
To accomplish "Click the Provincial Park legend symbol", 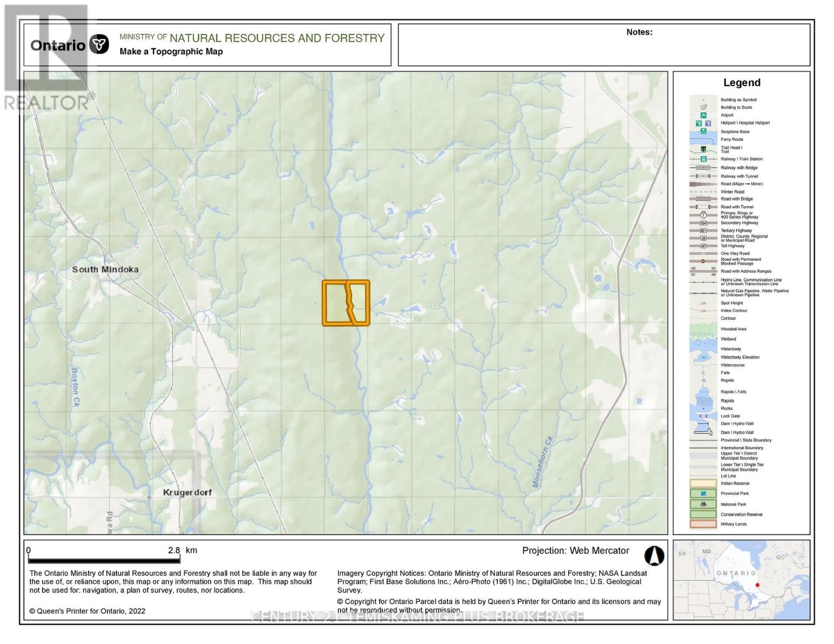I will click(x=702, y=493).
